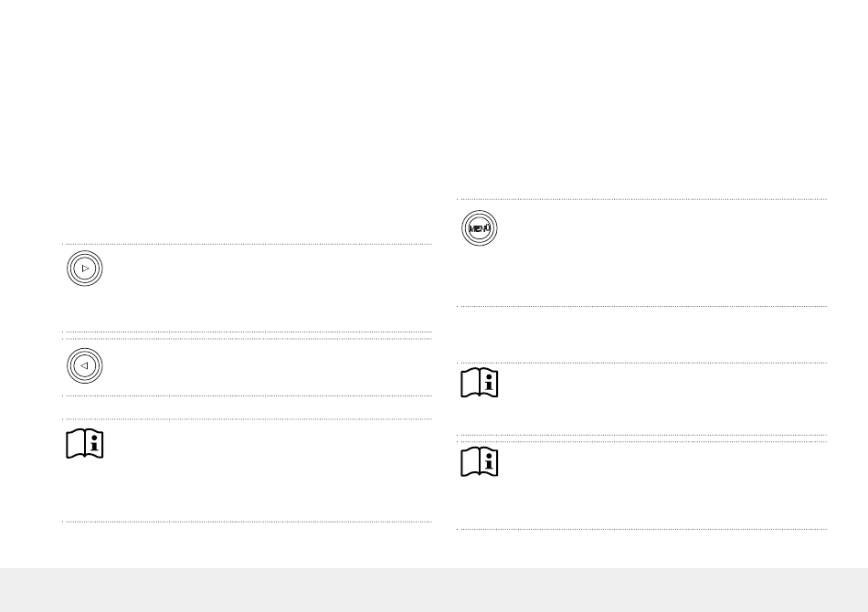Click the lower info book icon, right column

coord(480,462)
